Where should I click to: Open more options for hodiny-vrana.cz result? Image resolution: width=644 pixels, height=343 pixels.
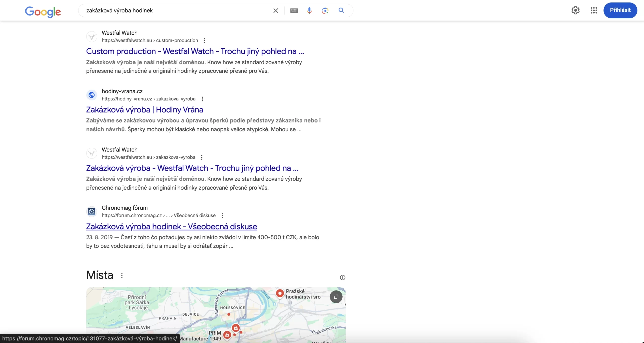coord(202,99)
